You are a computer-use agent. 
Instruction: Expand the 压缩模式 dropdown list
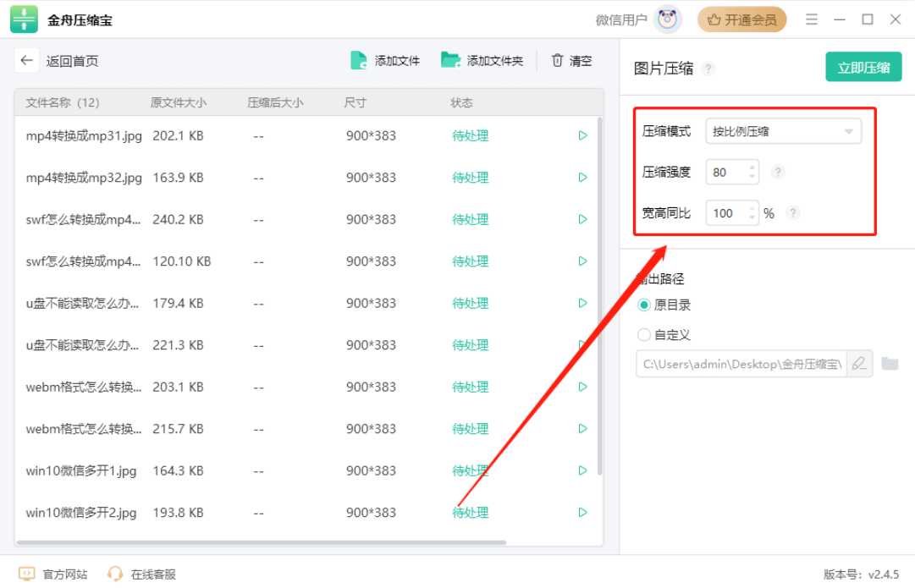[x=848, y=132]
